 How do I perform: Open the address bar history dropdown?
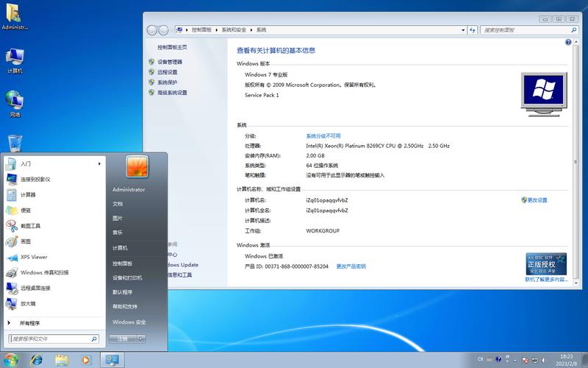[463, 30]
